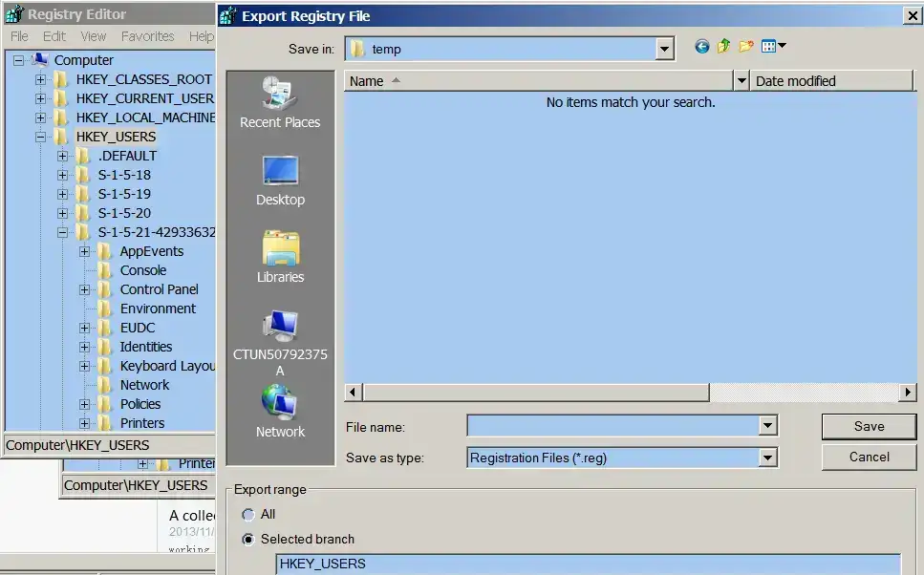Open the Edit menu in Registry Editor

pos(54,36)
